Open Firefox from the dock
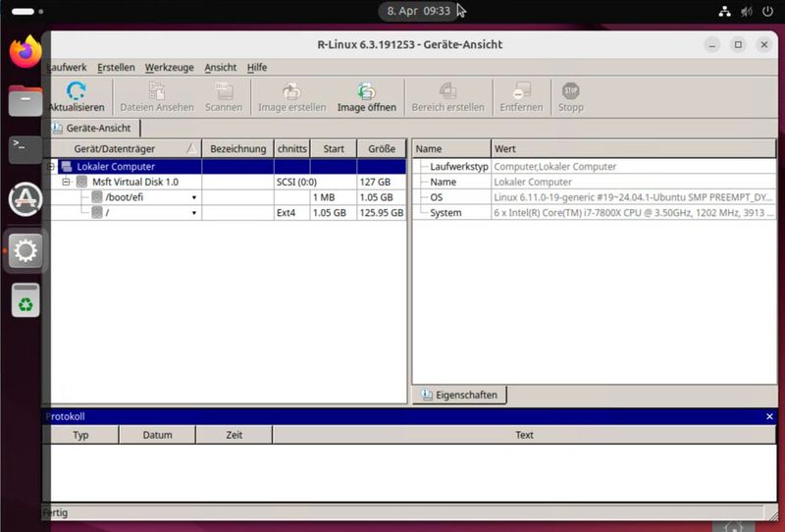Viewport: 785px width, 532px height. (x=26, y=52)
